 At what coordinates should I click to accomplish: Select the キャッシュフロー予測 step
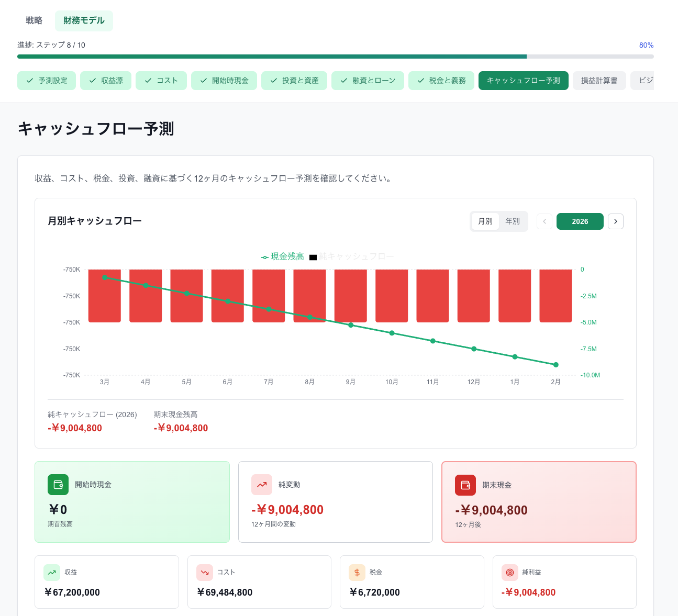(x=524, y=81)
